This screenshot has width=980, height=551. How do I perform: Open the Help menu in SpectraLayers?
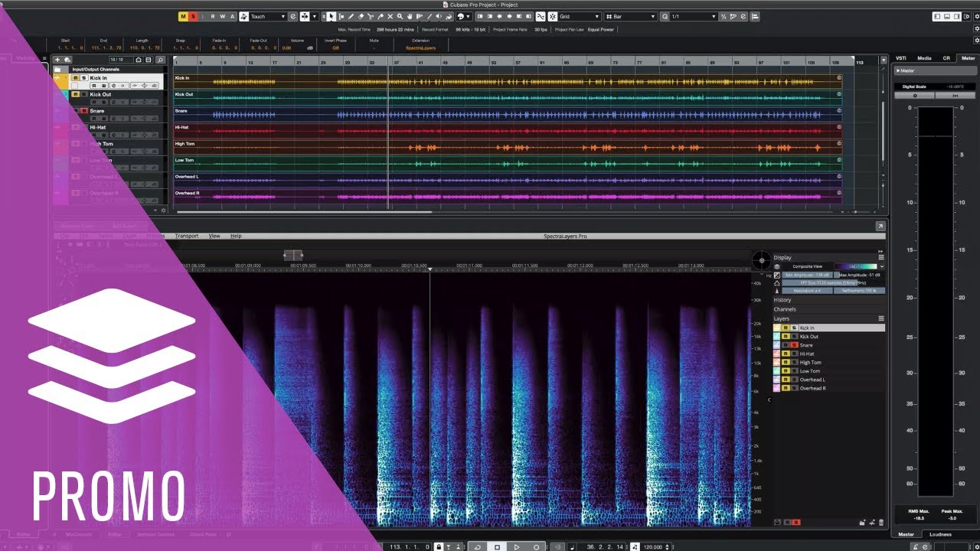(236, 236)
